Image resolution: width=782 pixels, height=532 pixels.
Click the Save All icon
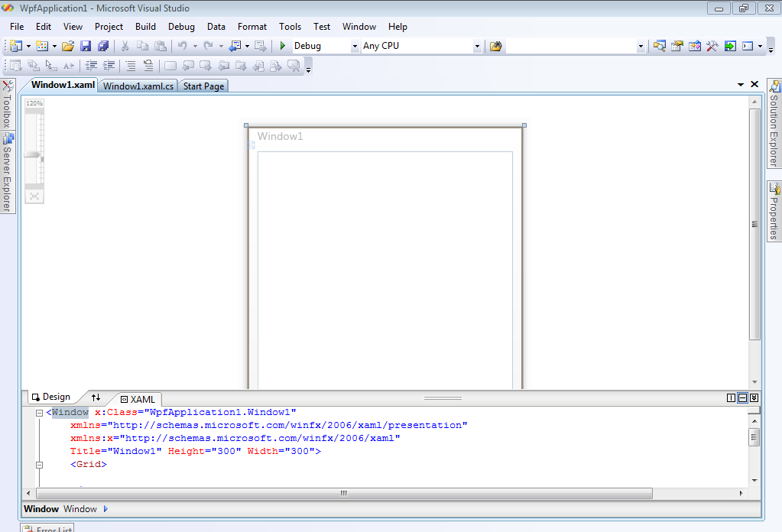point(103,46)
